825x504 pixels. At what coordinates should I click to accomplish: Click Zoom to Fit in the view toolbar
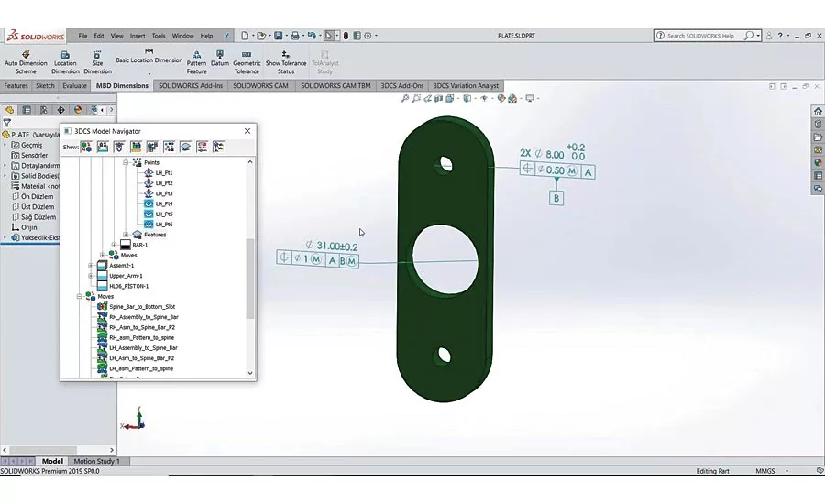(405, 98)
